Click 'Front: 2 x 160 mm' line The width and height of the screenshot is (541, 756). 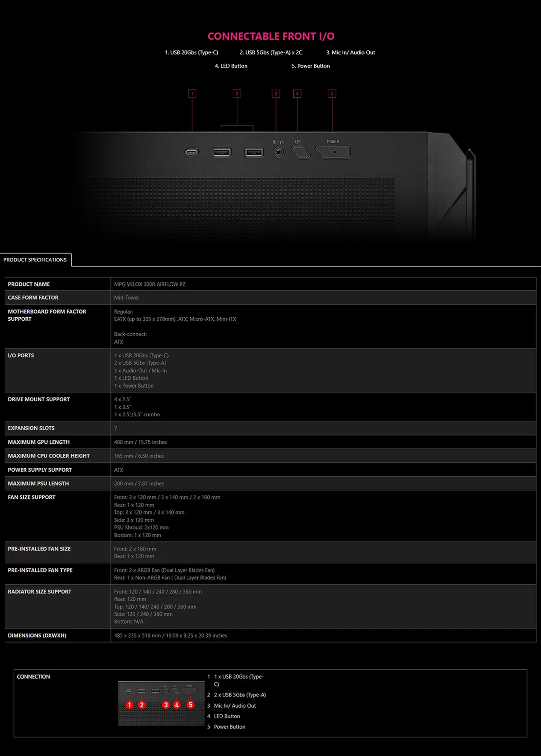[135, 549]
